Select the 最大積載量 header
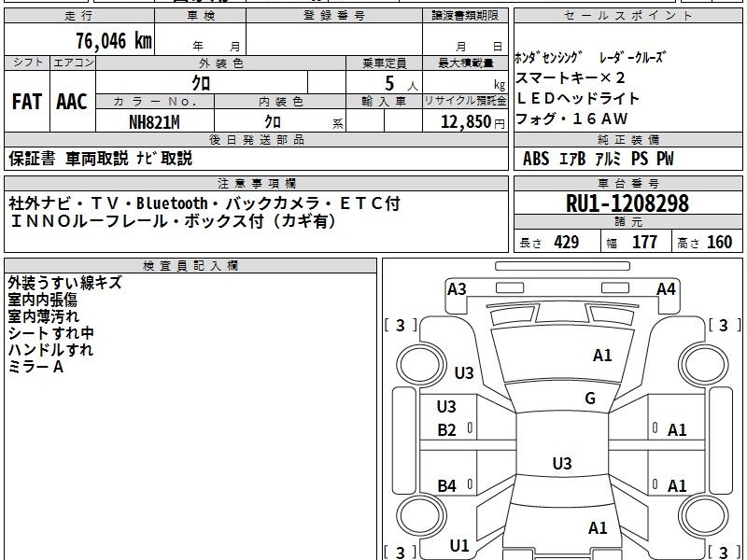This screenshot has width=747, height=560. pyautogui.click(x=465, y=63)
